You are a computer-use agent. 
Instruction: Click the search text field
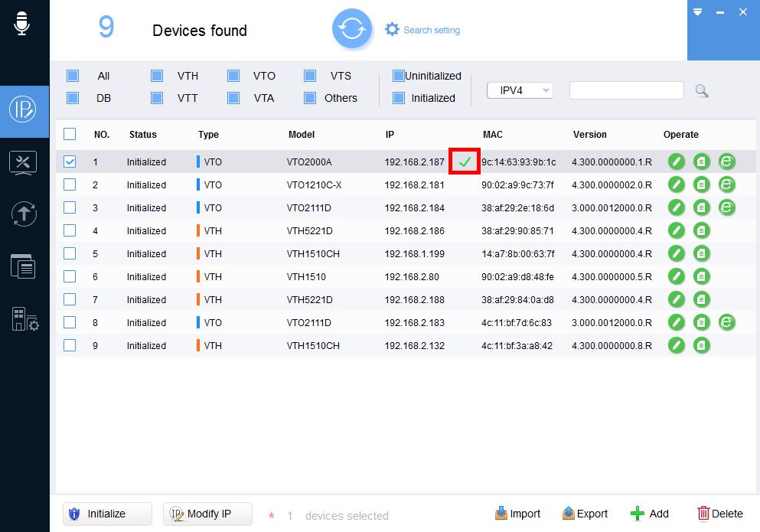pos(626,90)
